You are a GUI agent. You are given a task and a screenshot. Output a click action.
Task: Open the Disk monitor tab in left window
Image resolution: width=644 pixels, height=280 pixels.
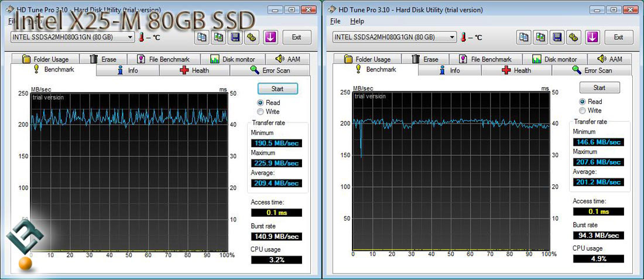232,59
